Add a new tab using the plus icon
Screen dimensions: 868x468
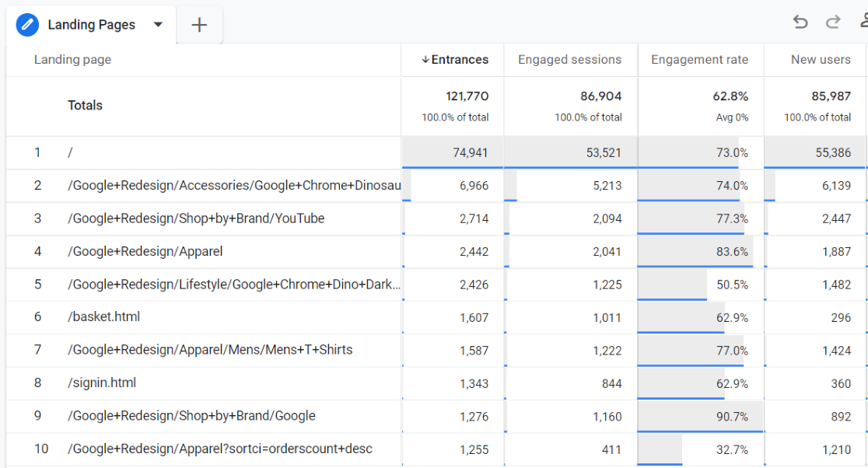[199, 24]
